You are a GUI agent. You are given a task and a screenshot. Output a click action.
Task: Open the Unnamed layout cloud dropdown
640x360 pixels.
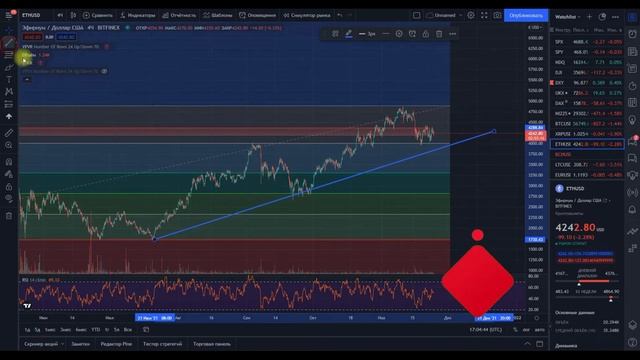point(444,15)
